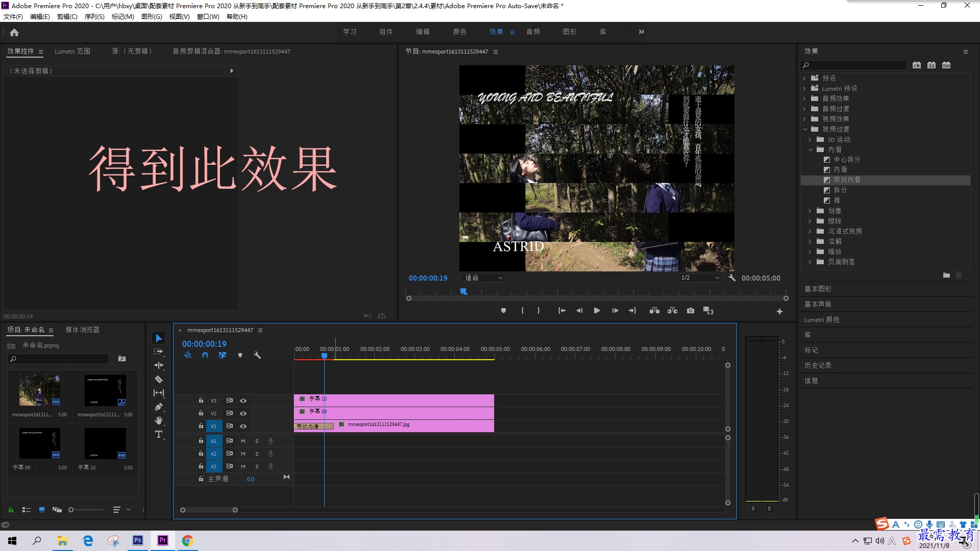Open the Program monitor button editor plus

click(x=779, y=311)
